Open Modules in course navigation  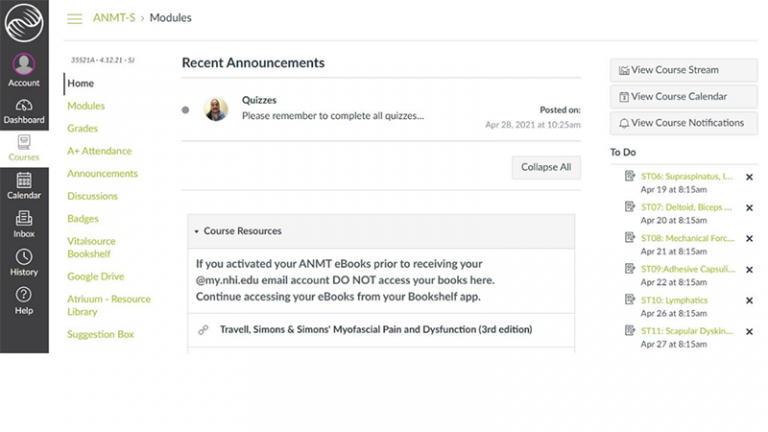(x=86, y=106)
